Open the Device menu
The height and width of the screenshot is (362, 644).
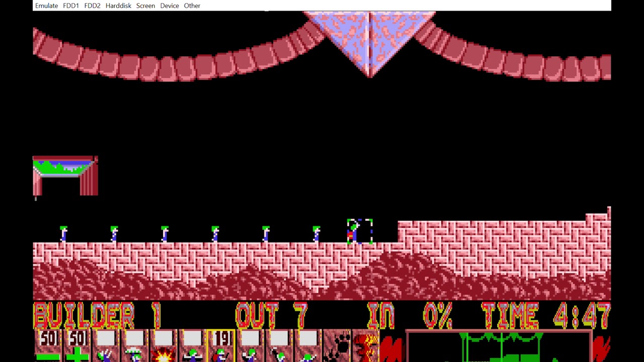(170, 6)
